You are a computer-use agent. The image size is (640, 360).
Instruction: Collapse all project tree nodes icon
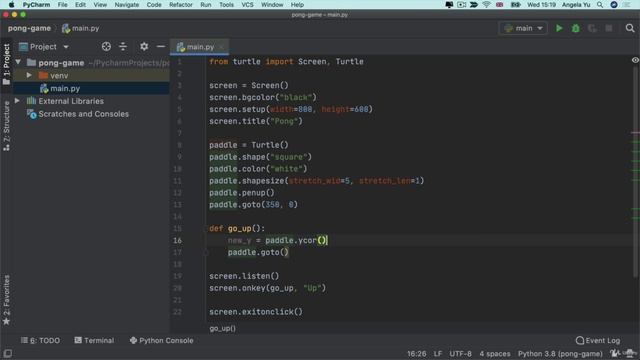pyautogui.click(x=123, y=47)
